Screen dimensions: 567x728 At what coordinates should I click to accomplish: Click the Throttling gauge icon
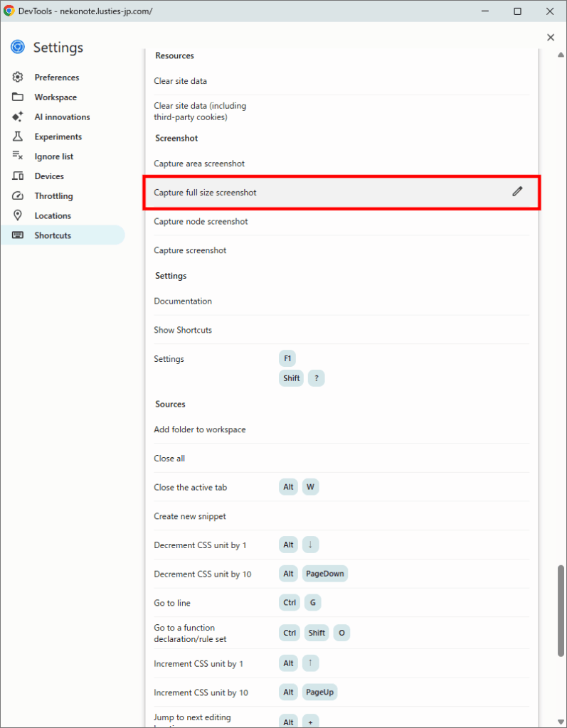18,196
